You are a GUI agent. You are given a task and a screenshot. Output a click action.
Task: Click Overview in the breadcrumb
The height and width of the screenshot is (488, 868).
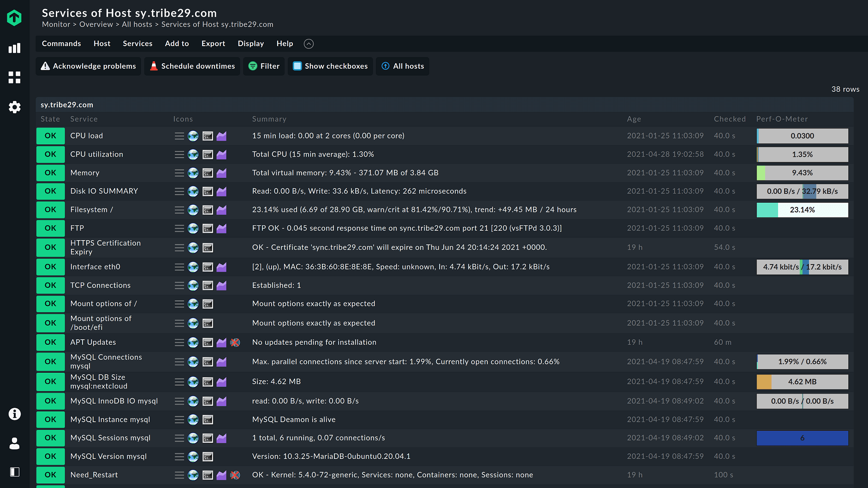point(96,24)
